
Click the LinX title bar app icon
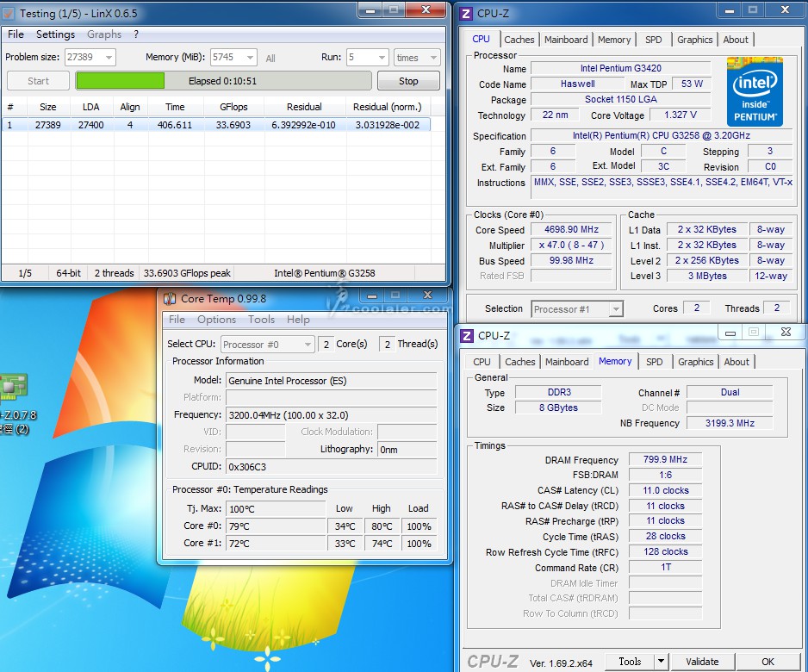pyautogui.click(x=9, y=14)
